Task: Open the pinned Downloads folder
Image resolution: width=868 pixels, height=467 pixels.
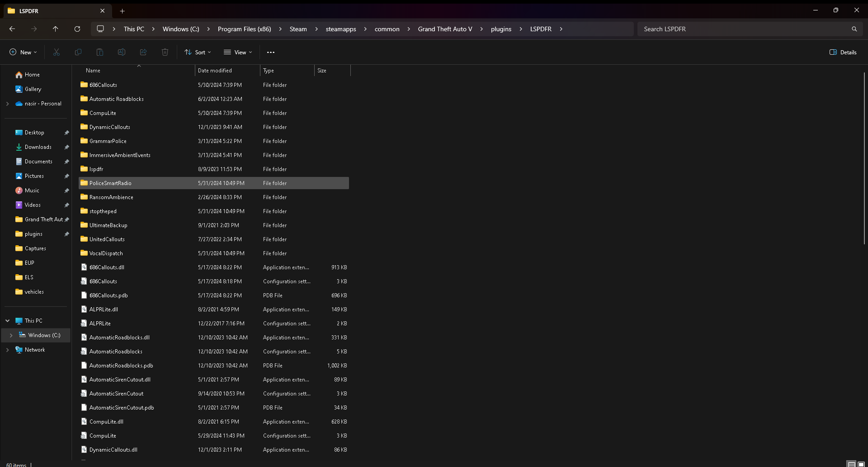Action: (x=38, y=147)
